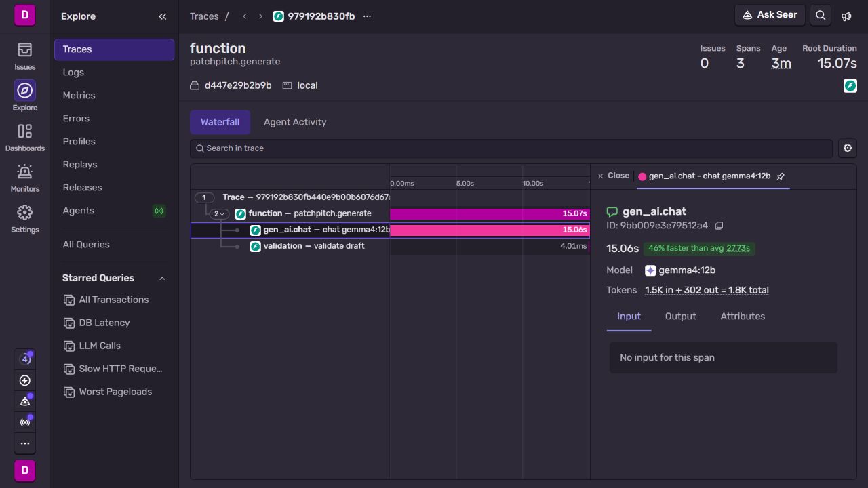The width and height of the screenshot is (868, 488).
Task: Click the Ask Seer button
Action: [x=770, y=15]
